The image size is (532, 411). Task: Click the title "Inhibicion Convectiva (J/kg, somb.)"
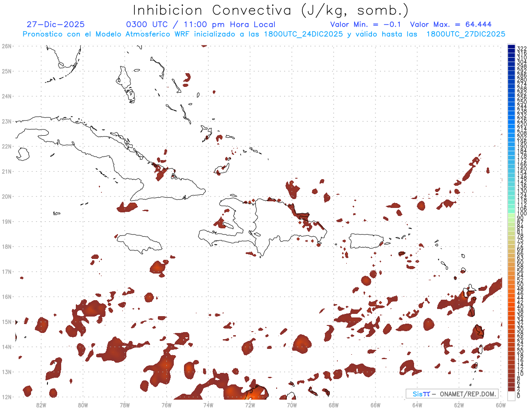click(x=271, y=10)
